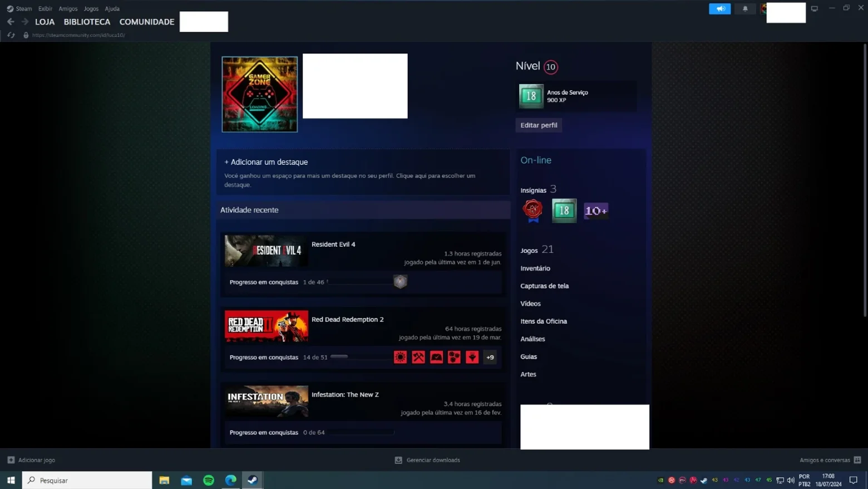Open File Explorer from the taskbar

(x=164, y=480)
